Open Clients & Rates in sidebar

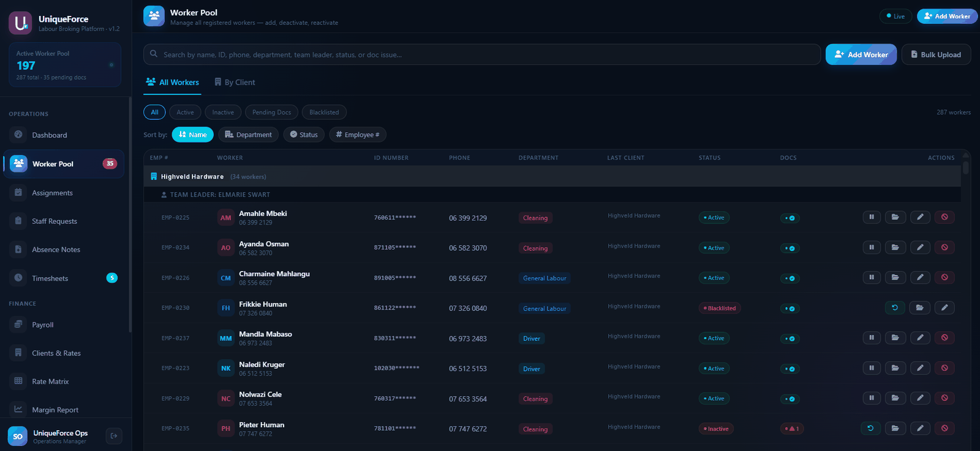tap(64, 353)
